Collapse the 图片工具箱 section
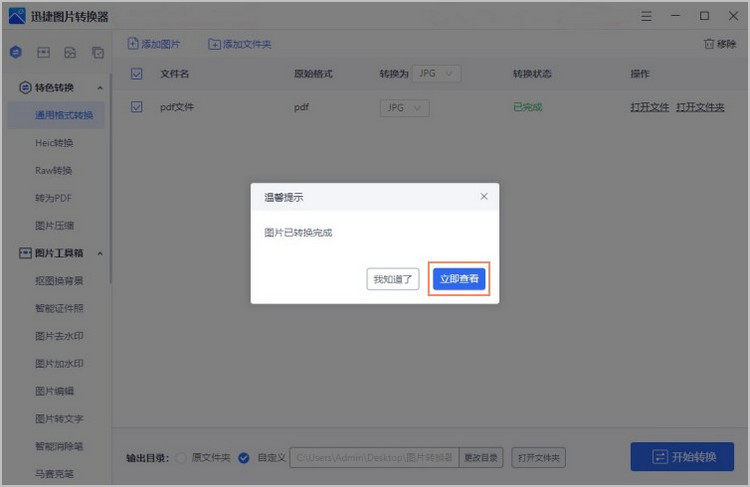 [x=100, y=254]
